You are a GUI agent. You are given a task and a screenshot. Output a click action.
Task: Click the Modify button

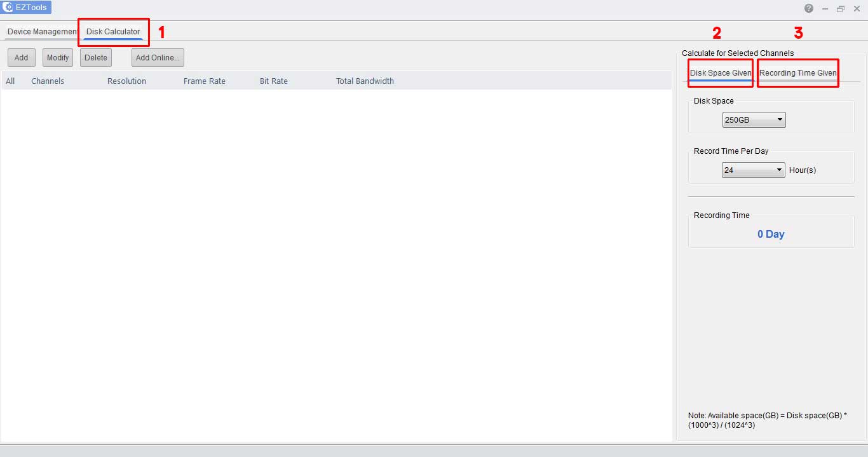coord(57,57)
